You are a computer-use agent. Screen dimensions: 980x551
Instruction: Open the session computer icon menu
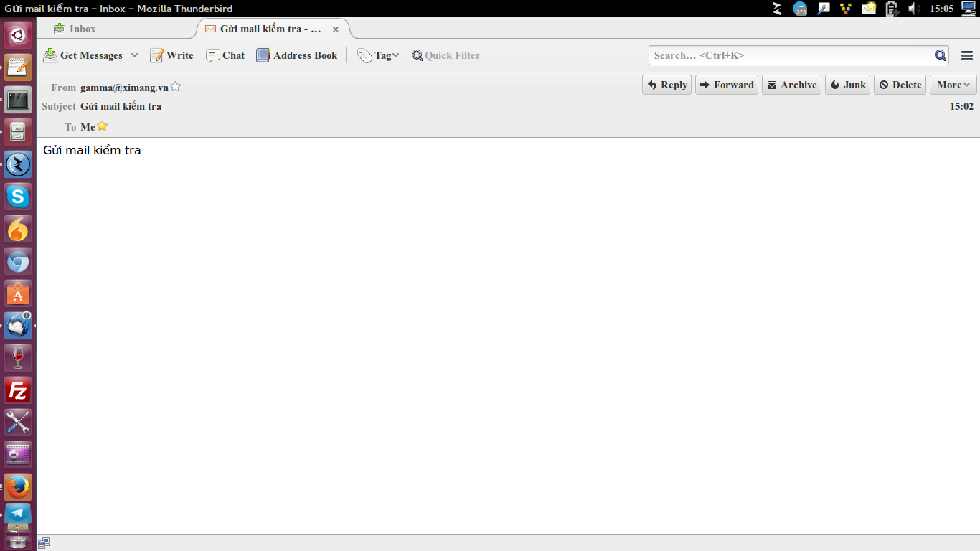coord(969,9)
